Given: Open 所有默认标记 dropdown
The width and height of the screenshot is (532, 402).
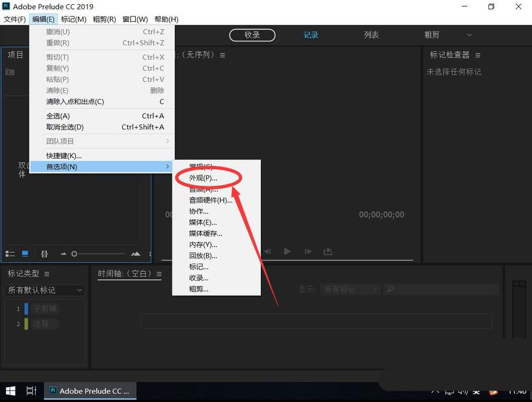Looking at the screenshot, I should pyautogui.click(x=45, y=290).
